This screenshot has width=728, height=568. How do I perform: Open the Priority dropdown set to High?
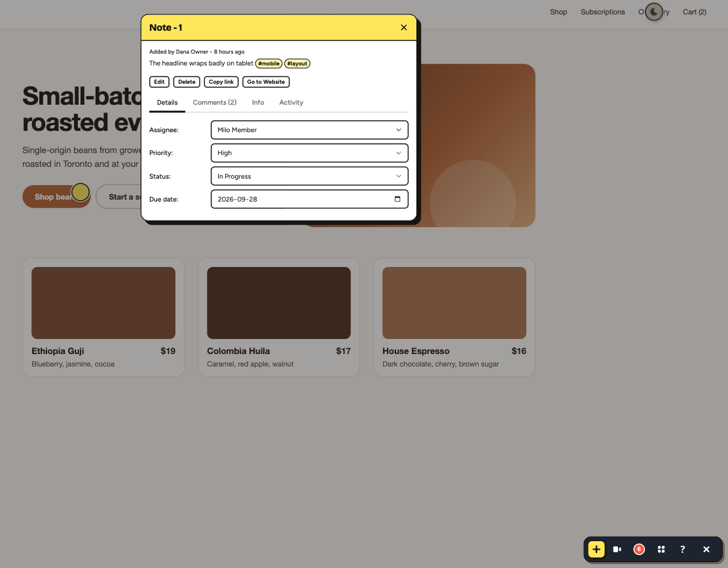(x=309, y=152)
